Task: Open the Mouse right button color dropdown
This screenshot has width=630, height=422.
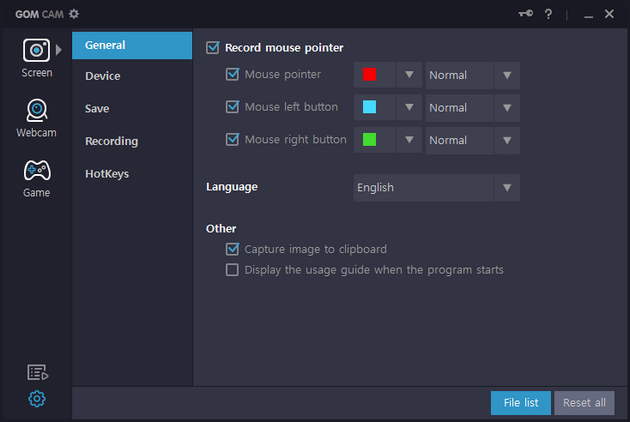Action: point(408,141)
